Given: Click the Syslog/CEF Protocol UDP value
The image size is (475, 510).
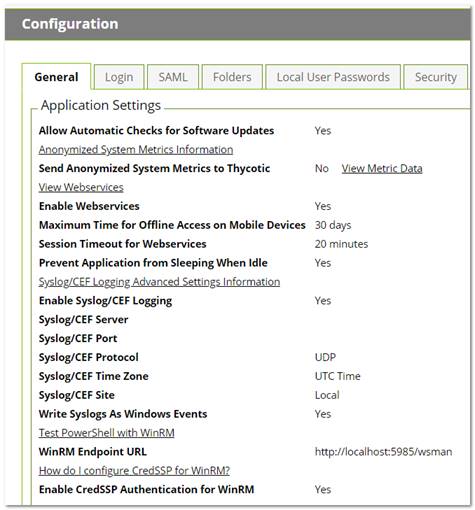Looking at the screenshot, I should [325, 357].
